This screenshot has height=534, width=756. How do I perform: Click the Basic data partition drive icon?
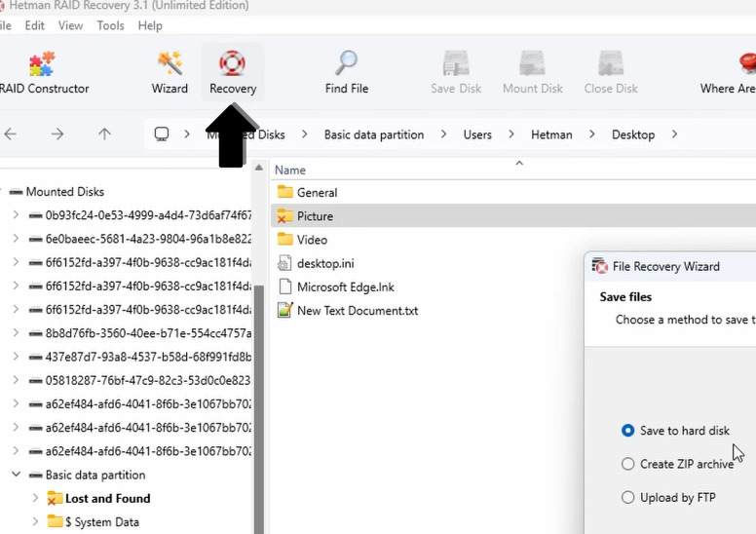click(35, 476)
